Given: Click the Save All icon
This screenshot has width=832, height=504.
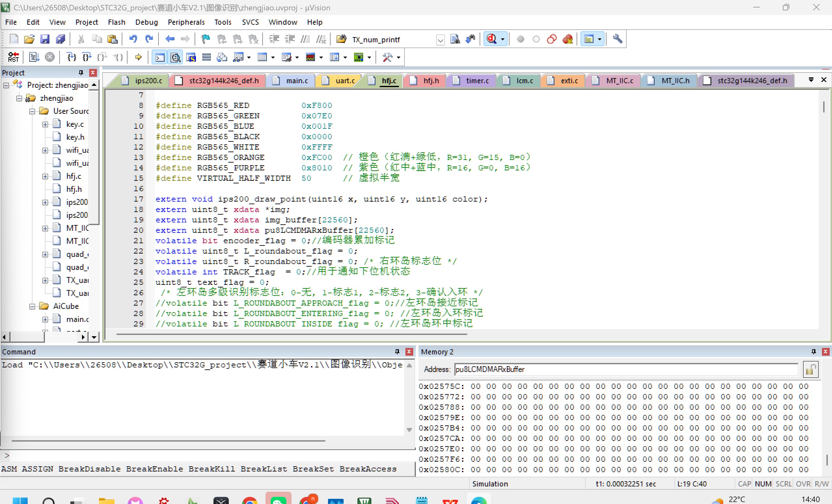Looking at the screenshot, I should point(61,39).
